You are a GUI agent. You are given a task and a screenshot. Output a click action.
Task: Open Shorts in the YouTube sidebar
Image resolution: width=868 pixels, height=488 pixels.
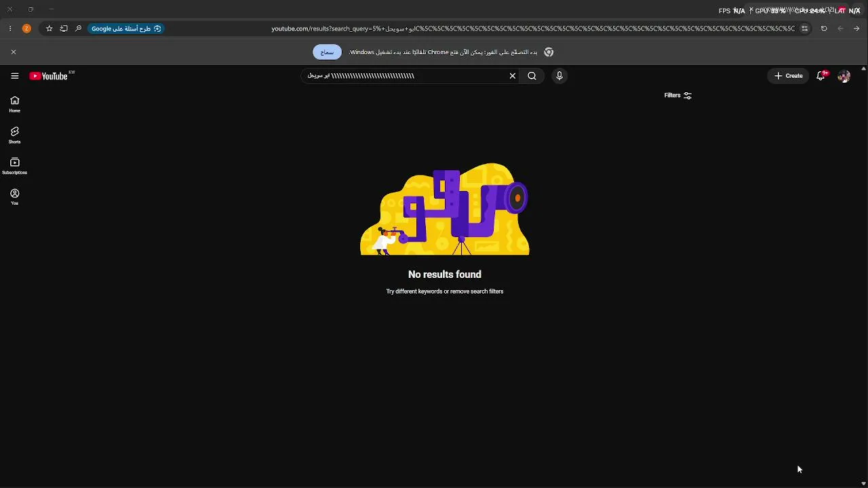14,135
